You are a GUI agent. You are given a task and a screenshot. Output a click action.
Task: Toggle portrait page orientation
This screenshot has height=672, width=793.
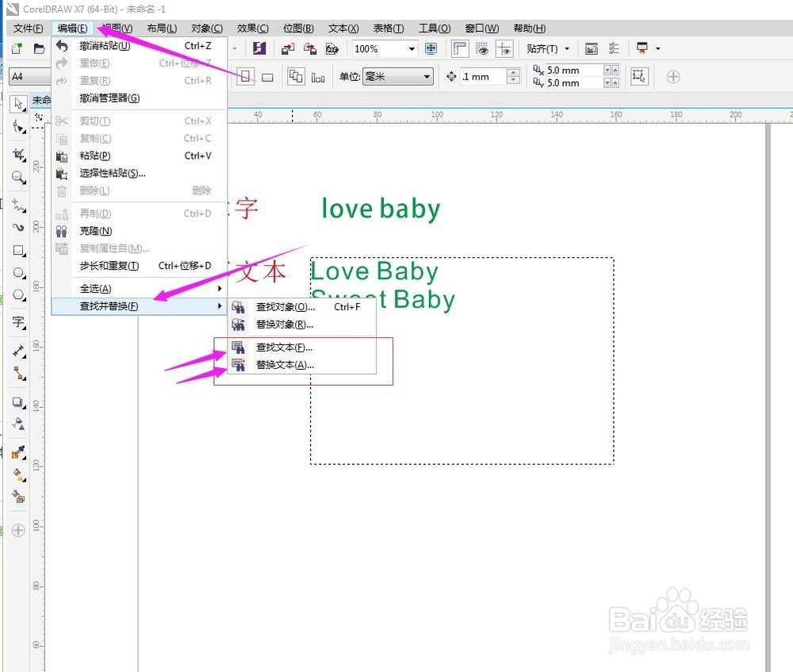point(245,77)
